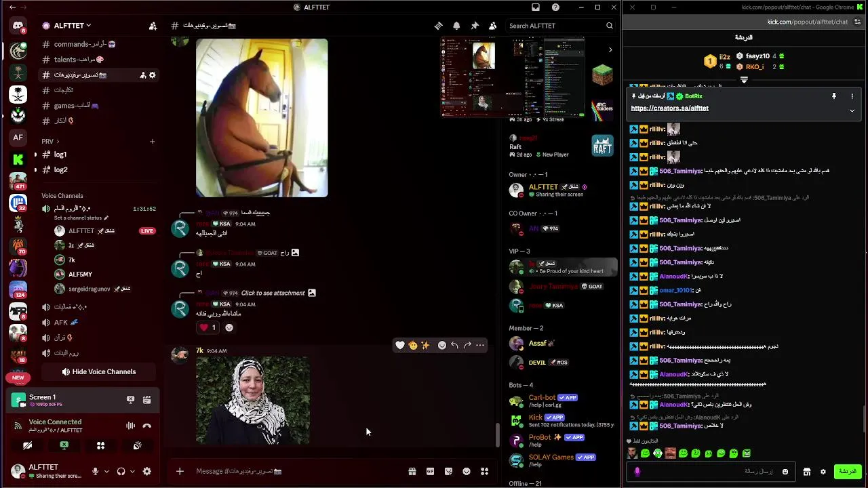Open the emoji picker in Discord message bar
The width and height of the screenshot is (868, 488).
467,471
